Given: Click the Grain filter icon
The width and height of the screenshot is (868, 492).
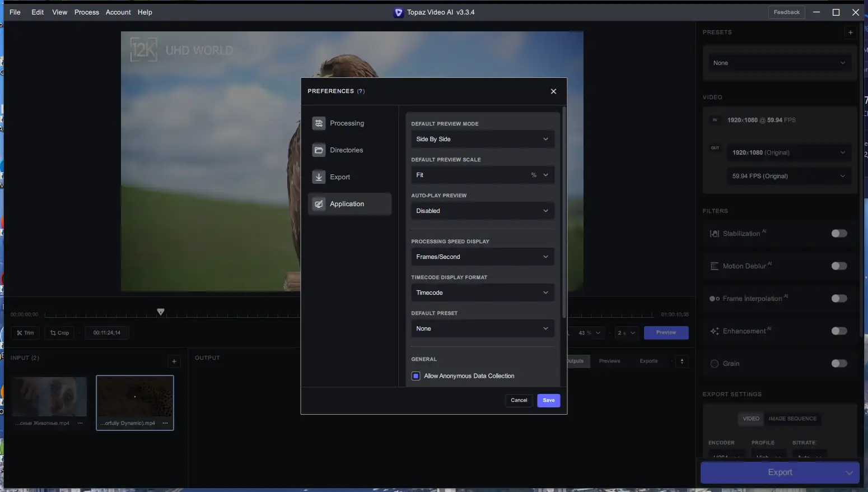Looking at the screenshot, I should (715, 364).
